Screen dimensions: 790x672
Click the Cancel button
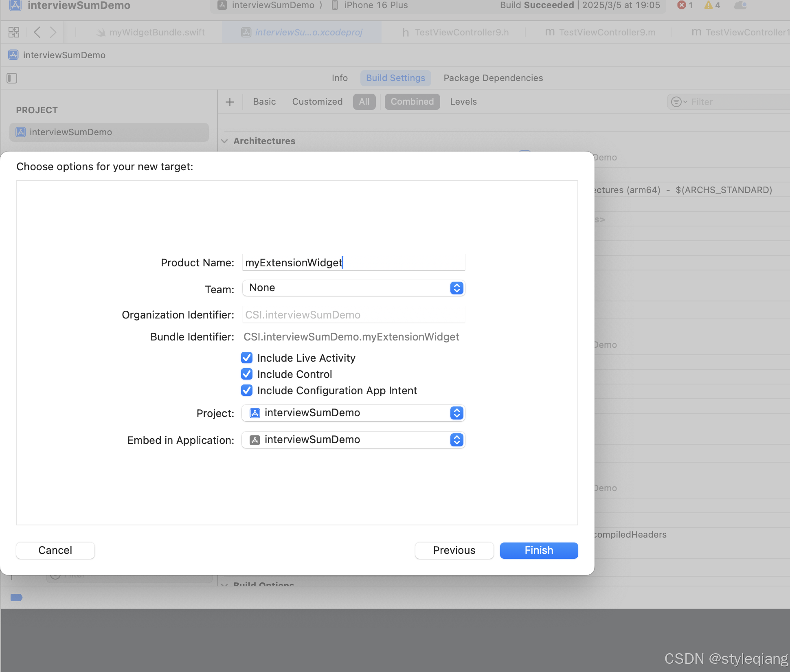pyautogui.click(x=55, y=551)
